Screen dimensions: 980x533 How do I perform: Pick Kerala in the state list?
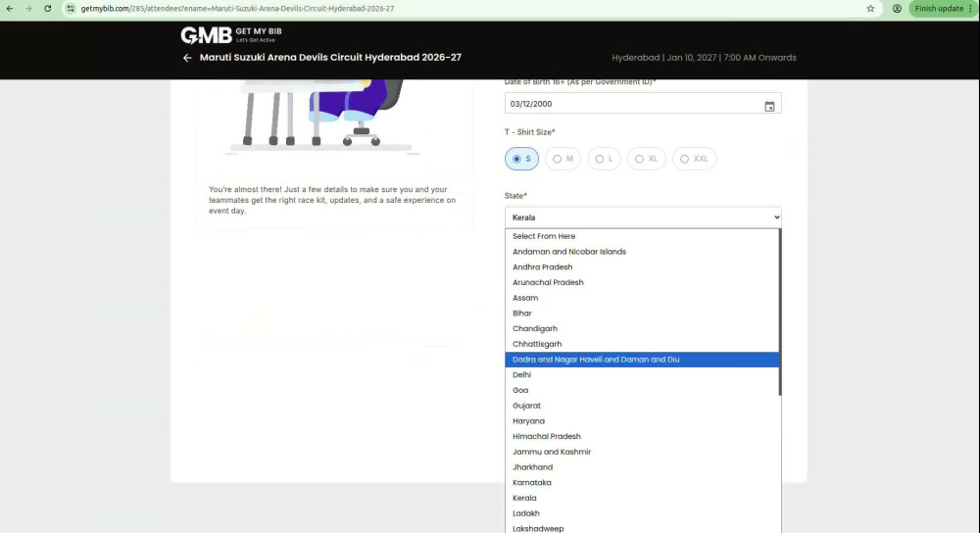(x=642, y=498)
